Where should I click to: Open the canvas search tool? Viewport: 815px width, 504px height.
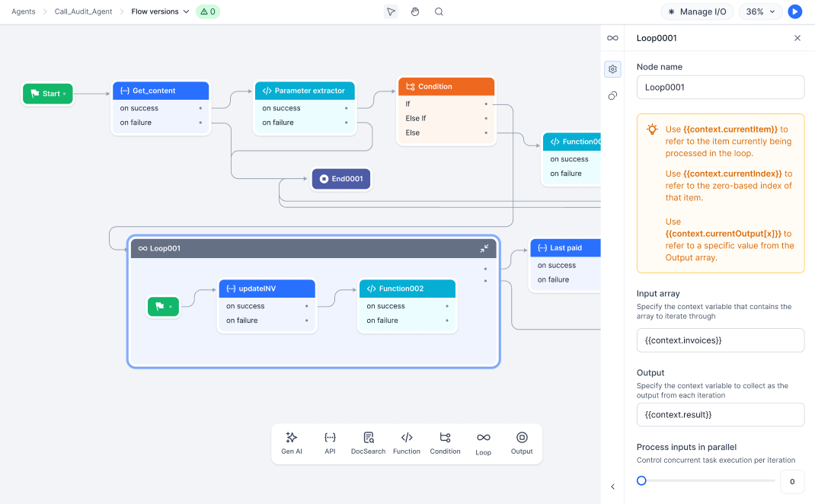click(438, 11)
